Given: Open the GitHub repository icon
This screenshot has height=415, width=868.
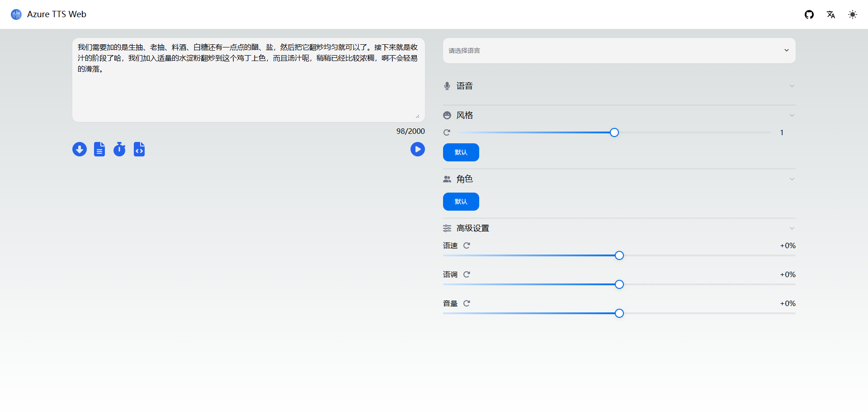Looking at the screenshot, I should [x=809, y=14].
